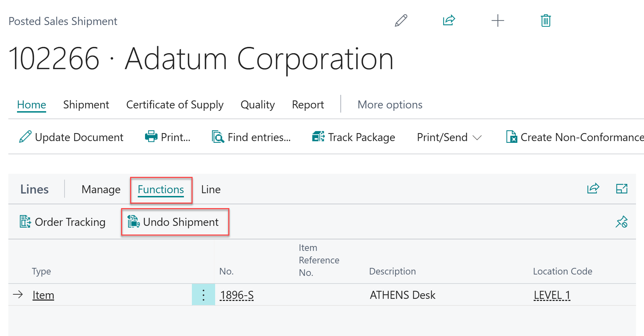
Task: Click ATHENS Desk description cell
Action: [x=402, y=295]
